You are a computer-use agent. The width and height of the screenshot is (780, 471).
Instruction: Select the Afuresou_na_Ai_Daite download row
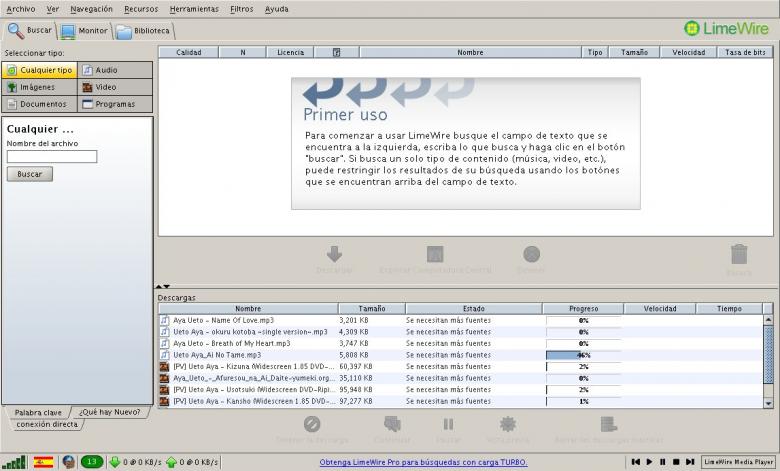click(461, 378)
